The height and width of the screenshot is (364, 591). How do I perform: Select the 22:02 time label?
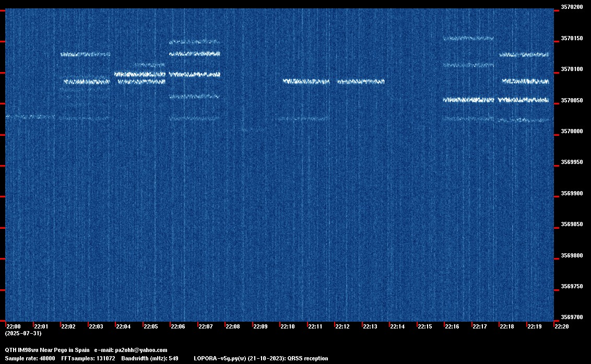point(68,326)
